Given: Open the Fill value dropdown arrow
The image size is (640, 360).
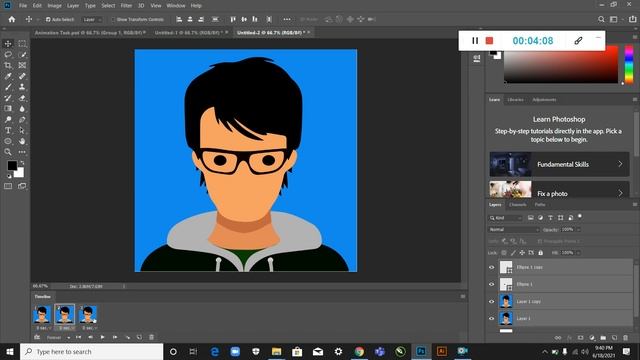Looking at the screenshot, I should (x=578, y=253).
